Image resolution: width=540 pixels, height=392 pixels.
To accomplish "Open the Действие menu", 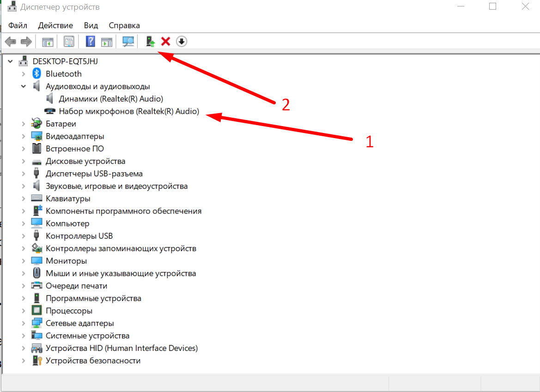I will (x=55, y=25).
